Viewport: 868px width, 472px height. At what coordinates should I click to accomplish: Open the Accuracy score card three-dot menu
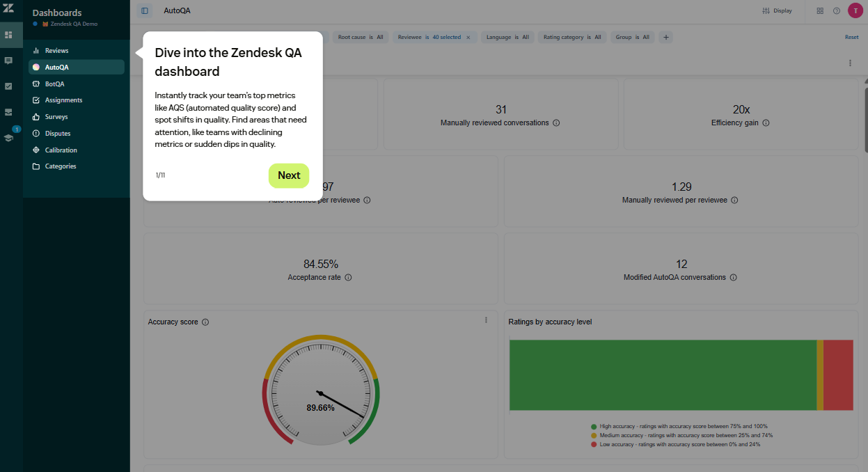tap(486, 320)
